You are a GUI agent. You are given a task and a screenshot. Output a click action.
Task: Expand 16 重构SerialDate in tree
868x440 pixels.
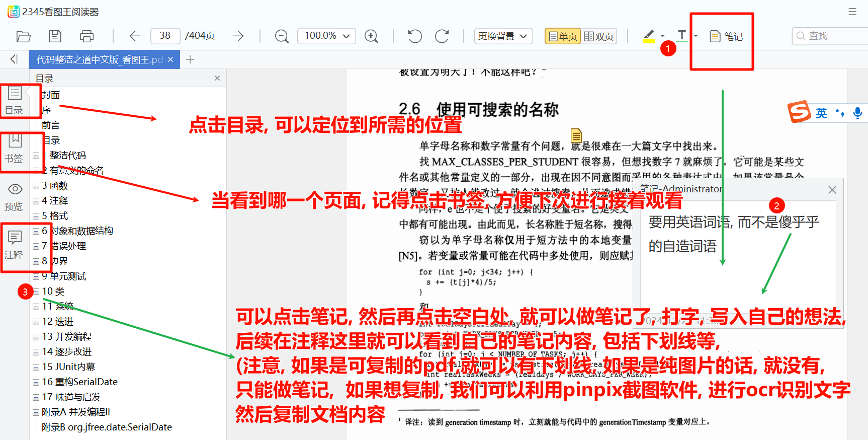(36, 382)
